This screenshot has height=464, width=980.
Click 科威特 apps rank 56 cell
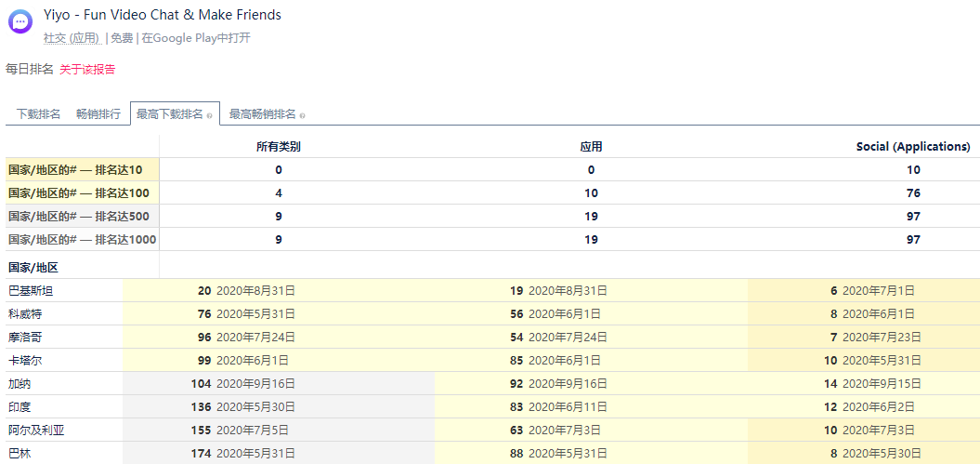pyautogui.click(x=591, y=314)
